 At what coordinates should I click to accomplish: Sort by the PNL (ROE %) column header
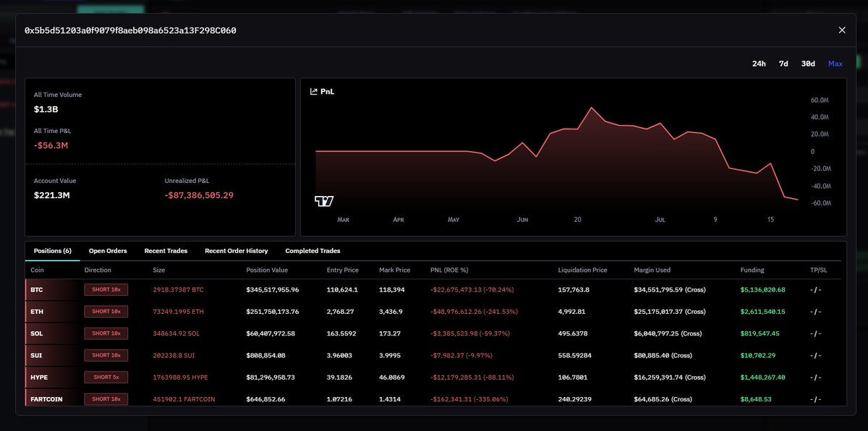tap(449, 270)
